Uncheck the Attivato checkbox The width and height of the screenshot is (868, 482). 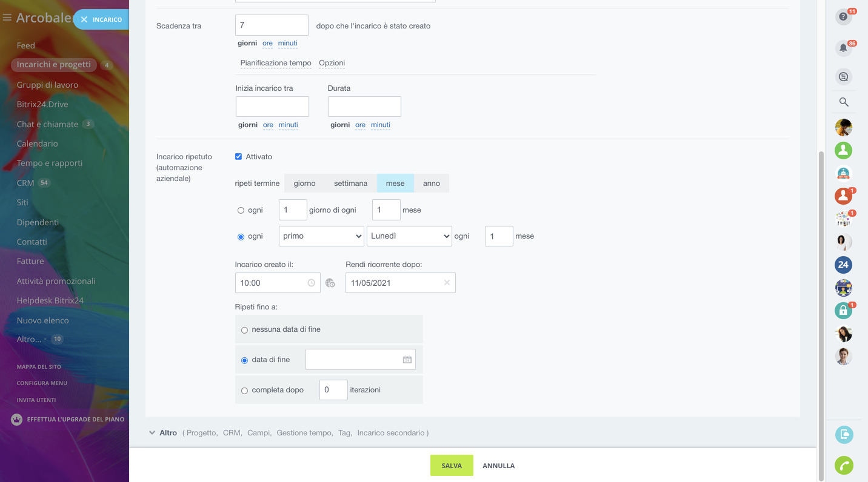click(x=238, y=156)
